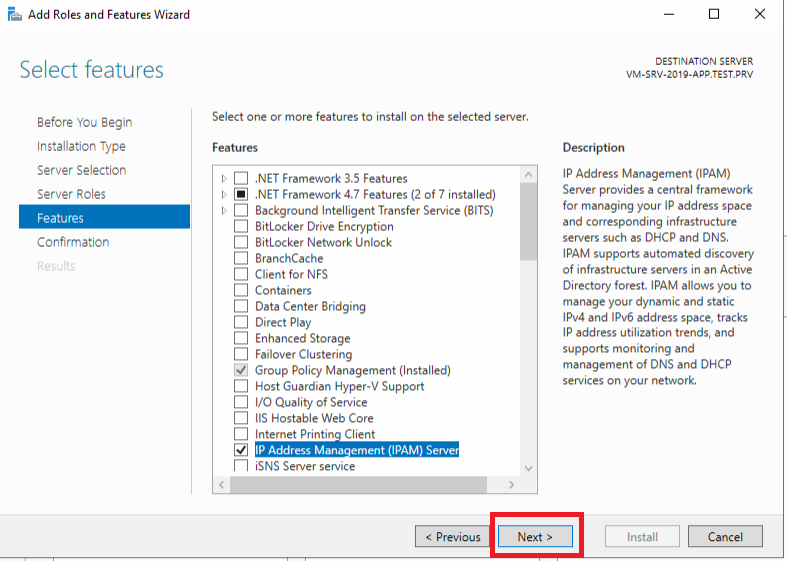Enable Data Center Bridging checkbox

point(241,307)
